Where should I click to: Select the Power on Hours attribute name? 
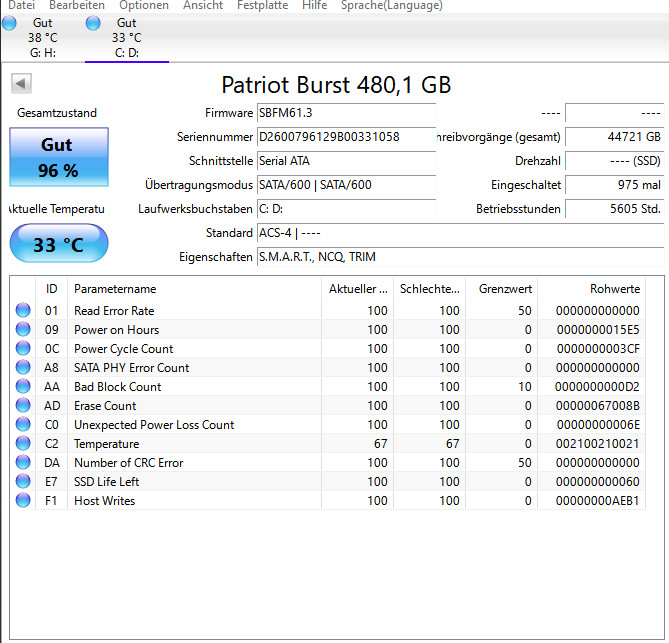[x=116, y=330]
